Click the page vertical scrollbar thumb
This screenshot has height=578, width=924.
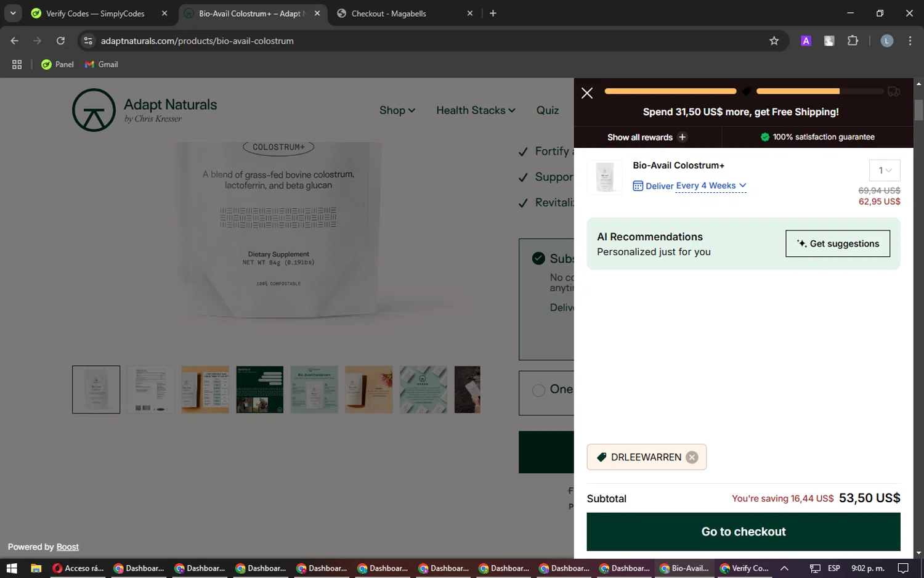[918, 110]
